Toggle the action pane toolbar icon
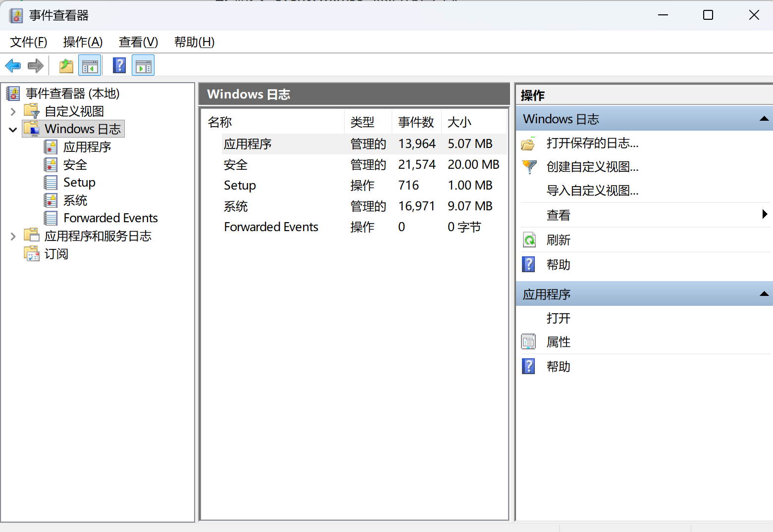 (143, 65)
